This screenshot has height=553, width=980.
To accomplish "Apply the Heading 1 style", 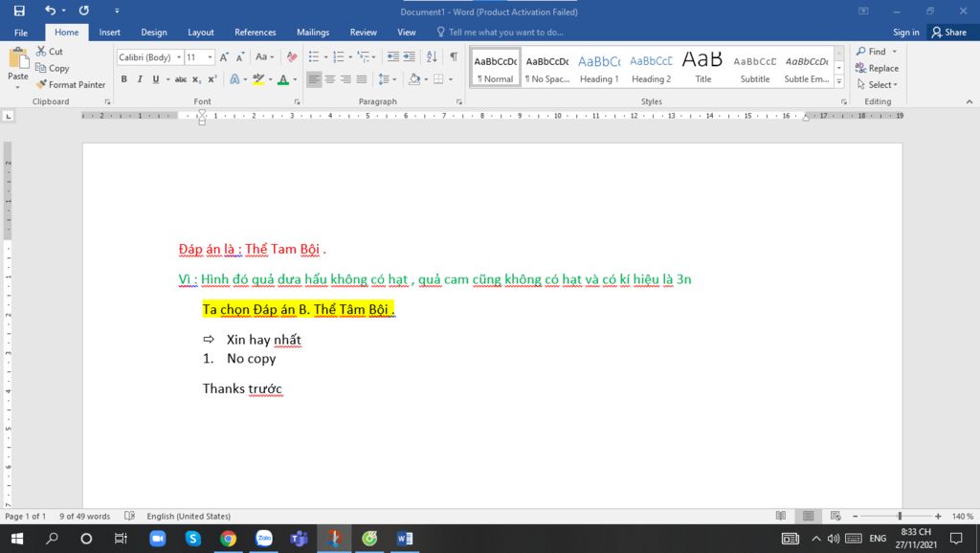I will (599, 68).
